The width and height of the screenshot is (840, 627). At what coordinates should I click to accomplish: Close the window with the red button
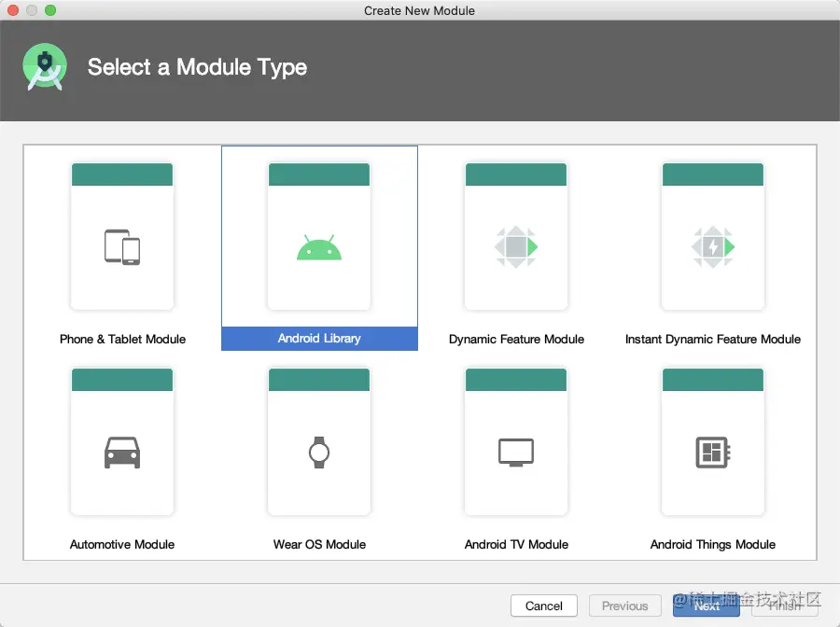[13, 10]
